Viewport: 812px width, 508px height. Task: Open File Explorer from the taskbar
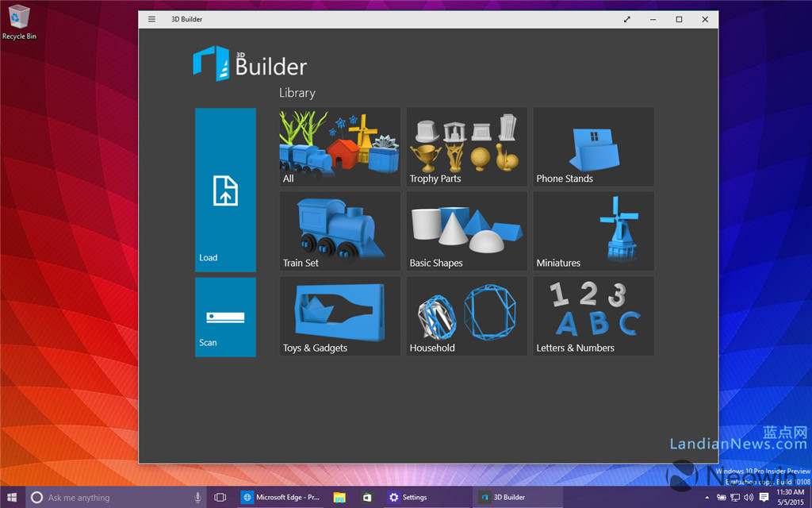coord(339,497)
